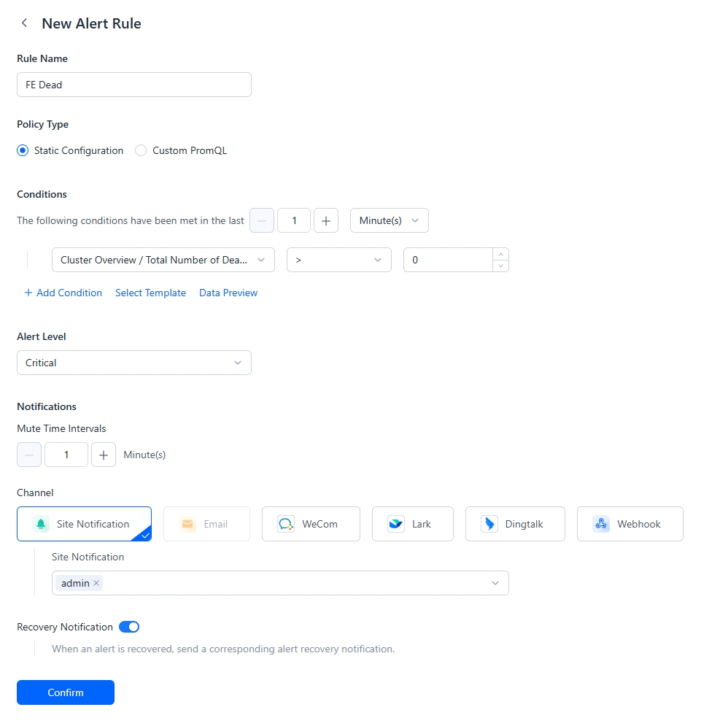Click the Rule Name input field
728x726 pixels.
click(133, 85)
